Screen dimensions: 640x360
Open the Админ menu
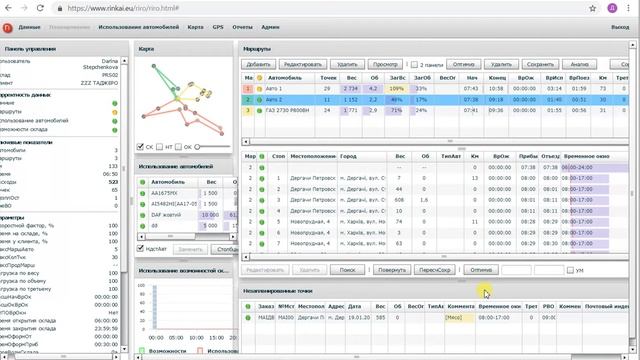pyautogui.click(x=270, y=27)
